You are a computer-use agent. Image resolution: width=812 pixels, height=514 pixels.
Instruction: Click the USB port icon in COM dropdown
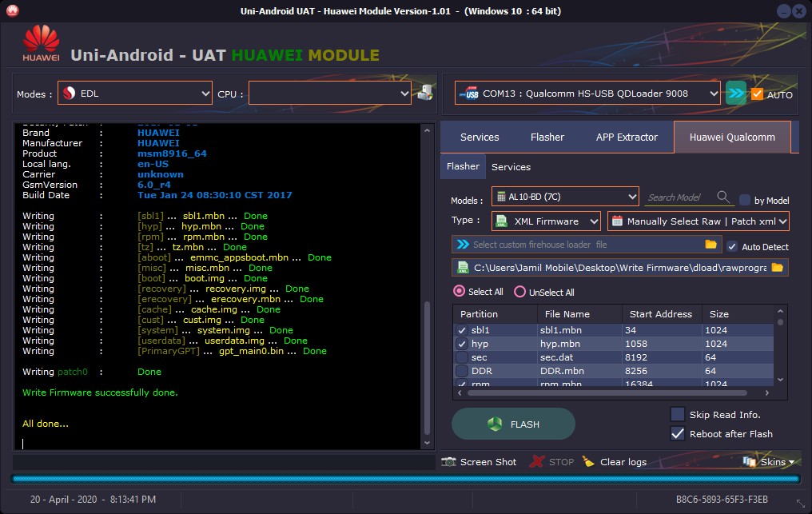click(x=469, y=94)
